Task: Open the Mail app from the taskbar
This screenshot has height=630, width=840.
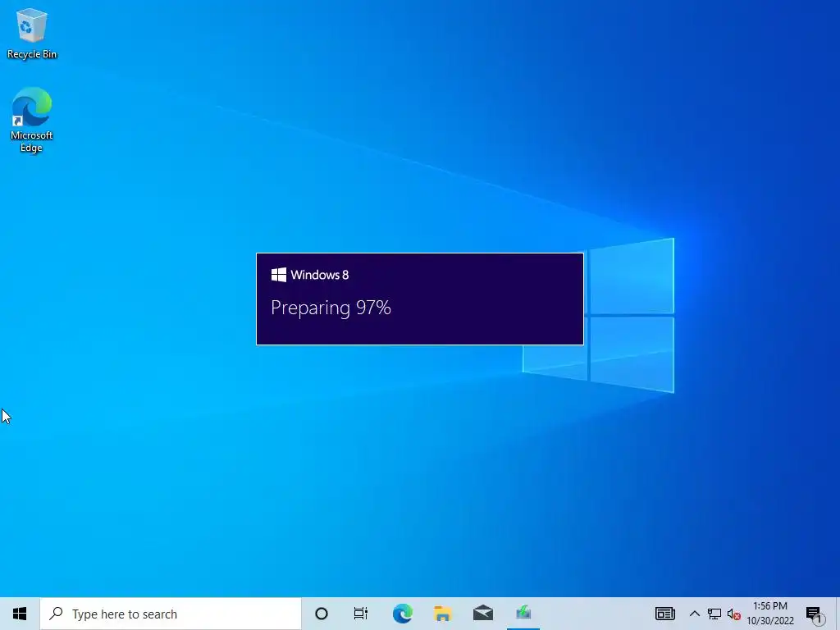Action: (483, 614)
